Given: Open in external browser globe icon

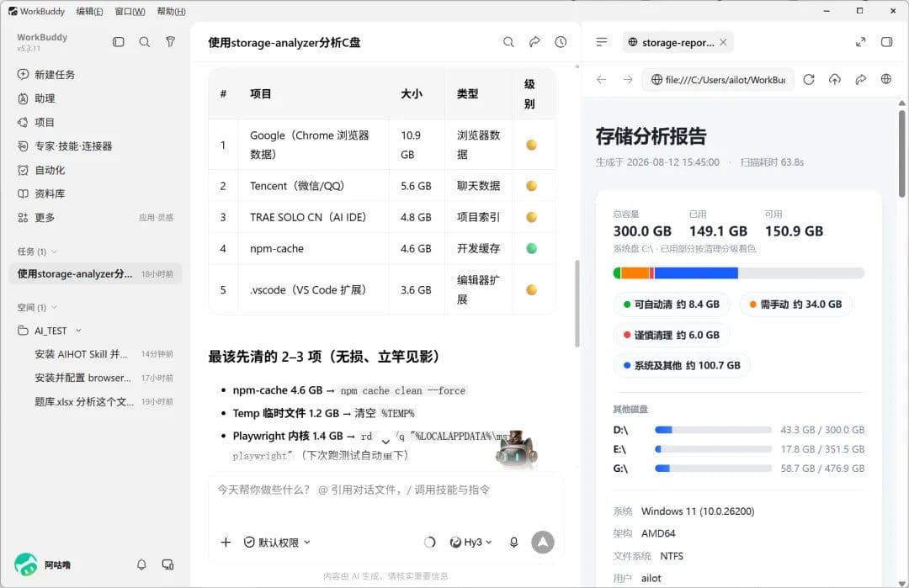Looking at the screenshot, I should 886,79.
